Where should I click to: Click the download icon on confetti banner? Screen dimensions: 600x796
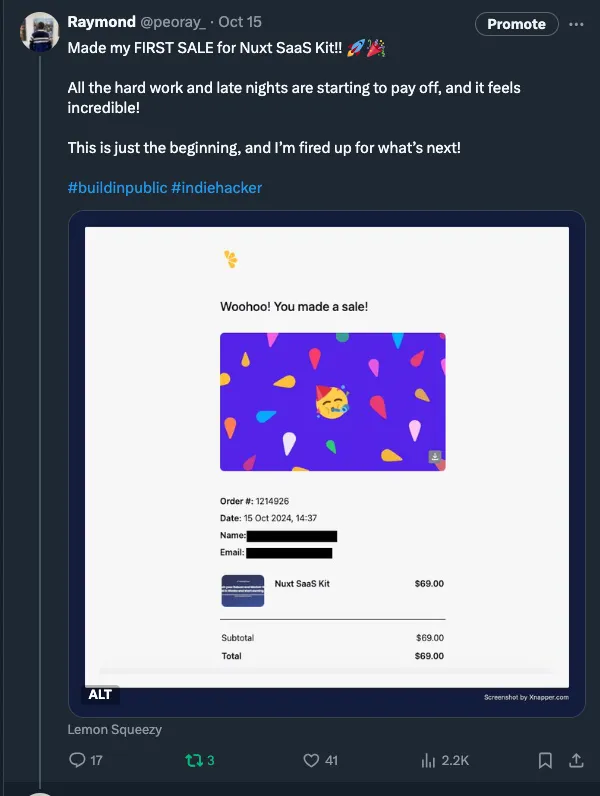click(435, 456)
